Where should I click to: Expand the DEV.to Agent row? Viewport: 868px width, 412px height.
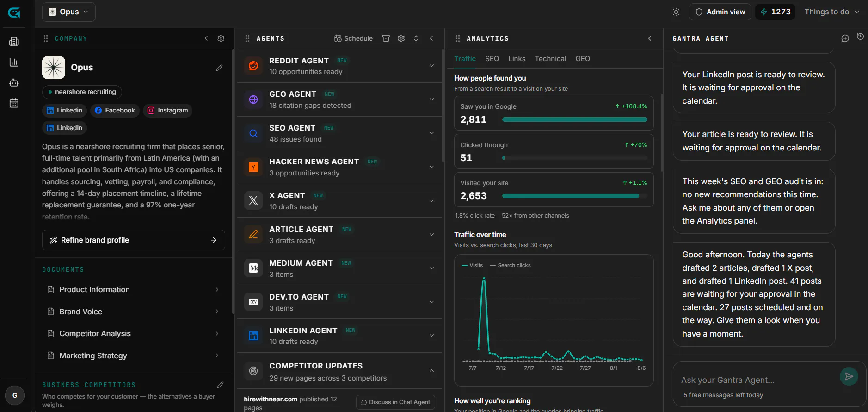(431, 302)
